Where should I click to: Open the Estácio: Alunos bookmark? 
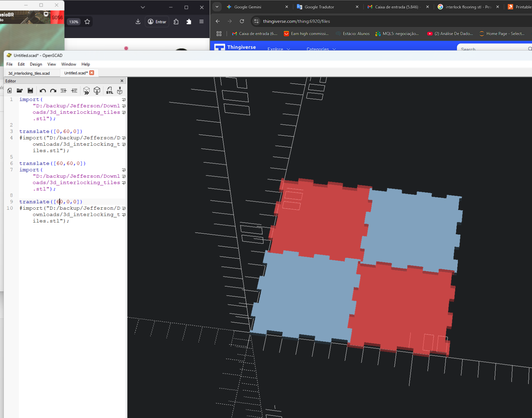click(353, 34)
